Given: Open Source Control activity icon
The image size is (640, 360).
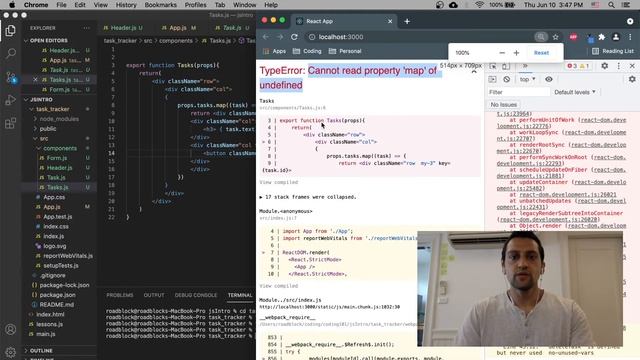Looking at the screenshot, I should pos(11,77).
